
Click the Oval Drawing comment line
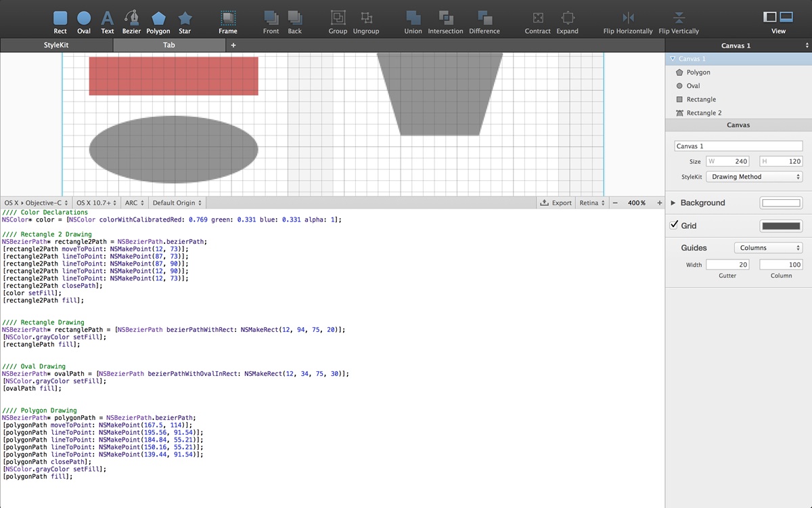[34, 366]
